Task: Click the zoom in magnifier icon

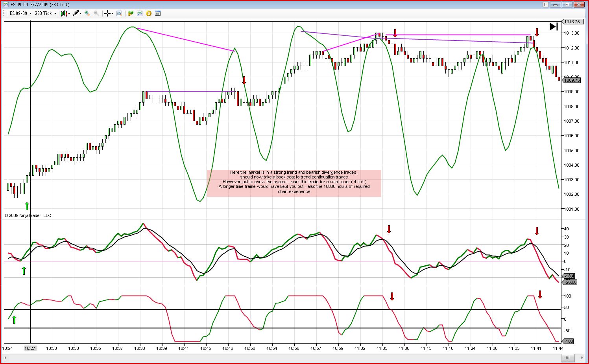Action: click(87, 13)
